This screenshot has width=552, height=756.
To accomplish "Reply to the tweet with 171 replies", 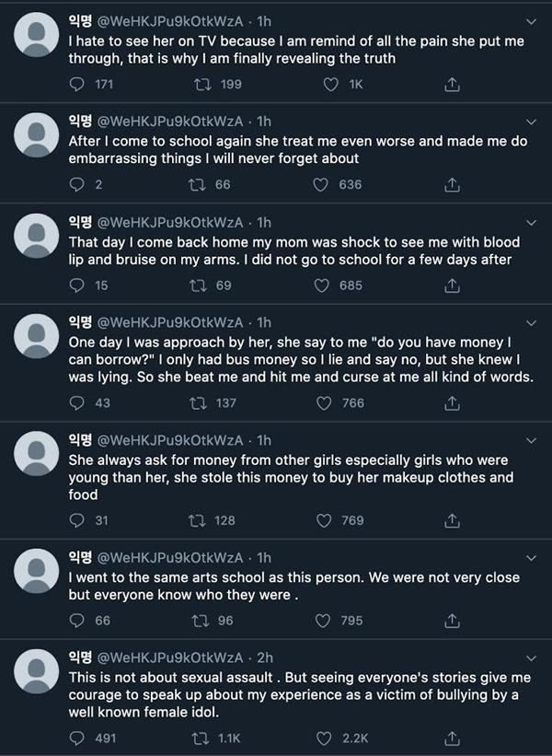I will [77, 84].
